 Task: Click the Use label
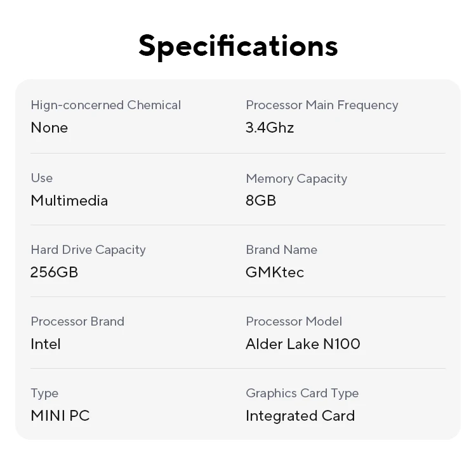[x=42, y=178]
